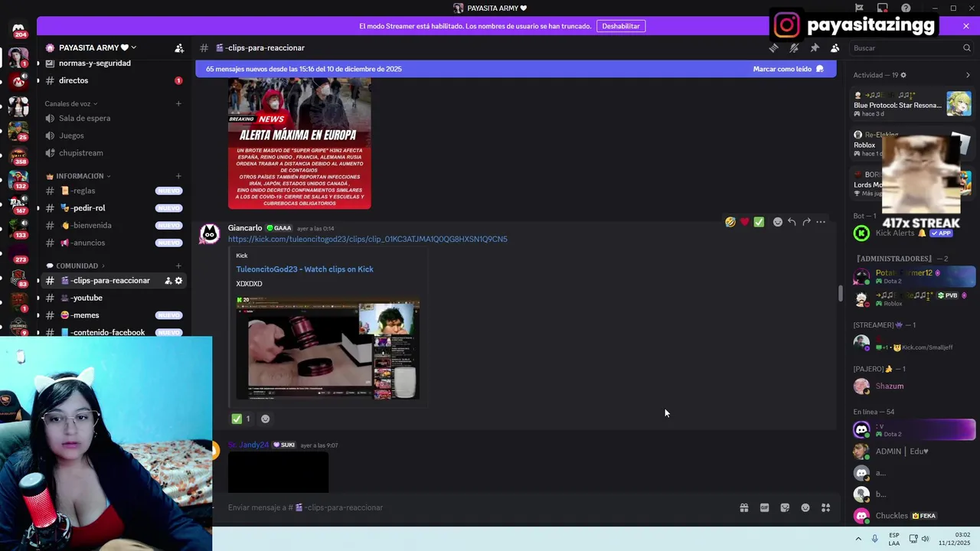Image resolution: width=980 pixels, height=551 pixels.
Task: Open settings gear for -clips-para-reaccionar channel
Action: click(x=178, y=281)
